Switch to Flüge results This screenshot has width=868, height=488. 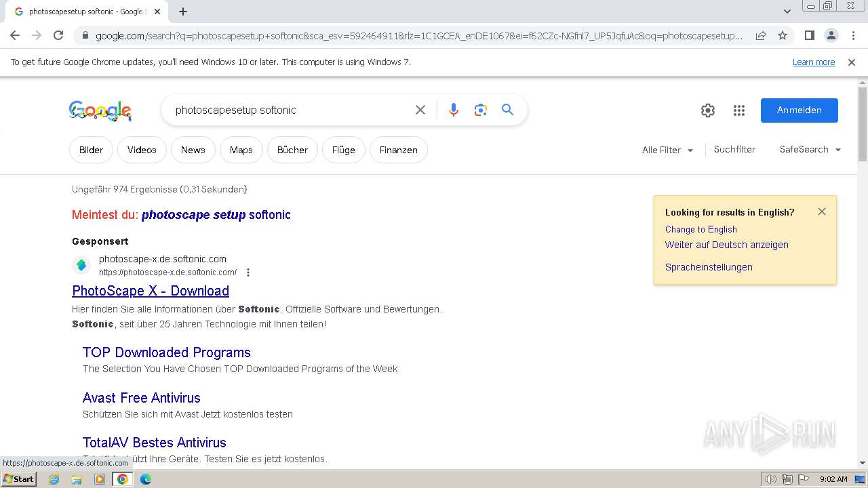[x=344, y=150]
